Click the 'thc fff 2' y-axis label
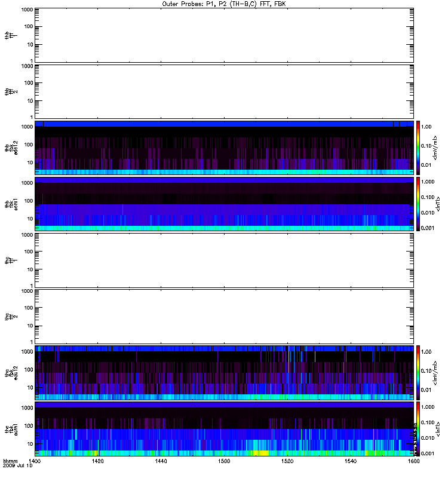 pos(11,317)
